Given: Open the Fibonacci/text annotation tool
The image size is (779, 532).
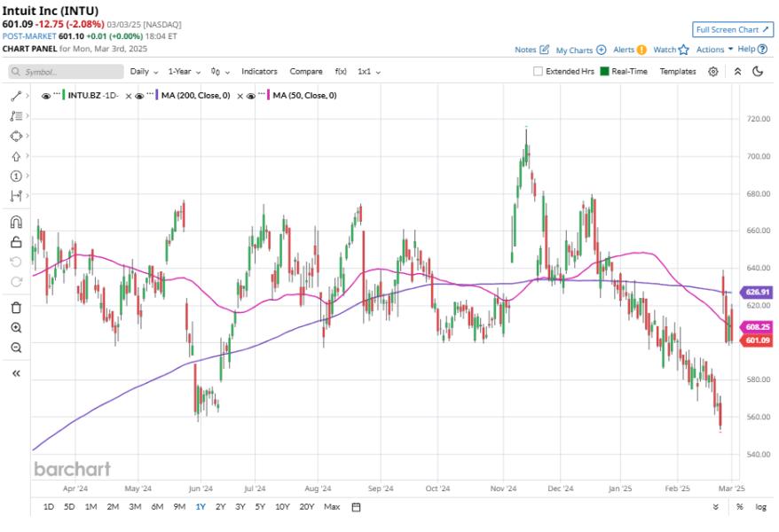Looking at the screenshot, I should (16, 116).
